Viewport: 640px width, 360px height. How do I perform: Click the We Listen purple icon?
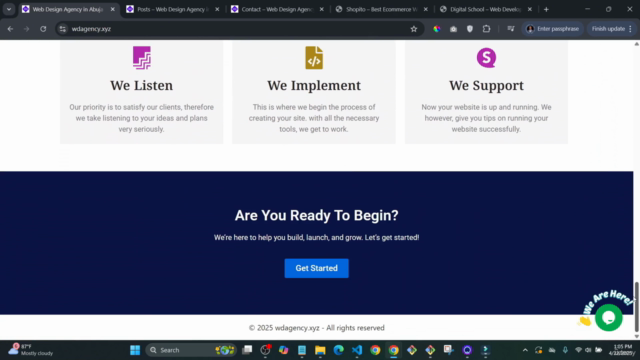pos(142,58)
